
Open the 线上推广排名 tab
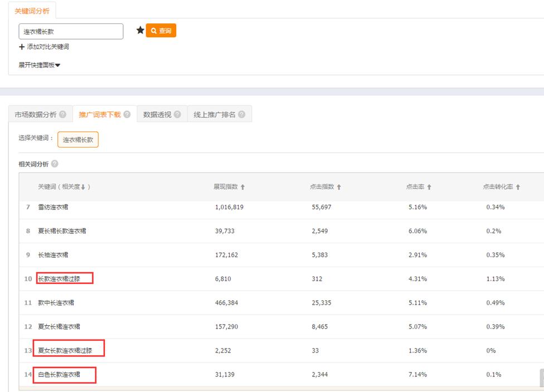[214, 115]
